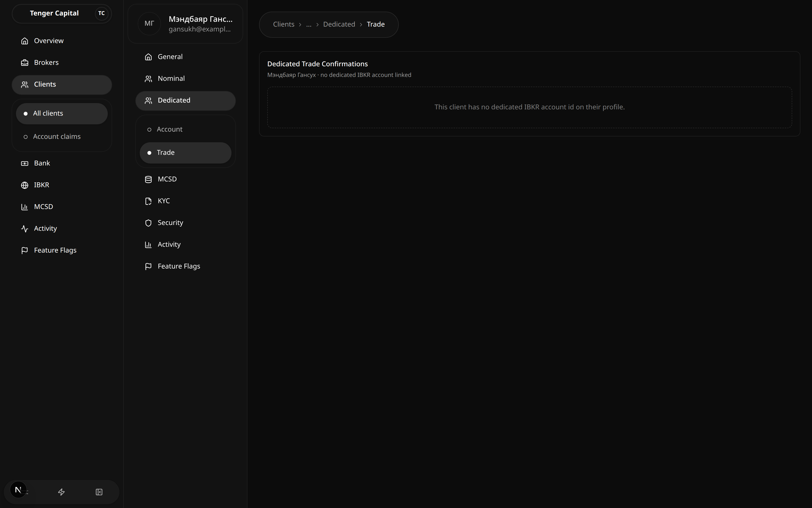Open Activity in the main sidebar
Screen dimensions: 812x508
[62, 229]
